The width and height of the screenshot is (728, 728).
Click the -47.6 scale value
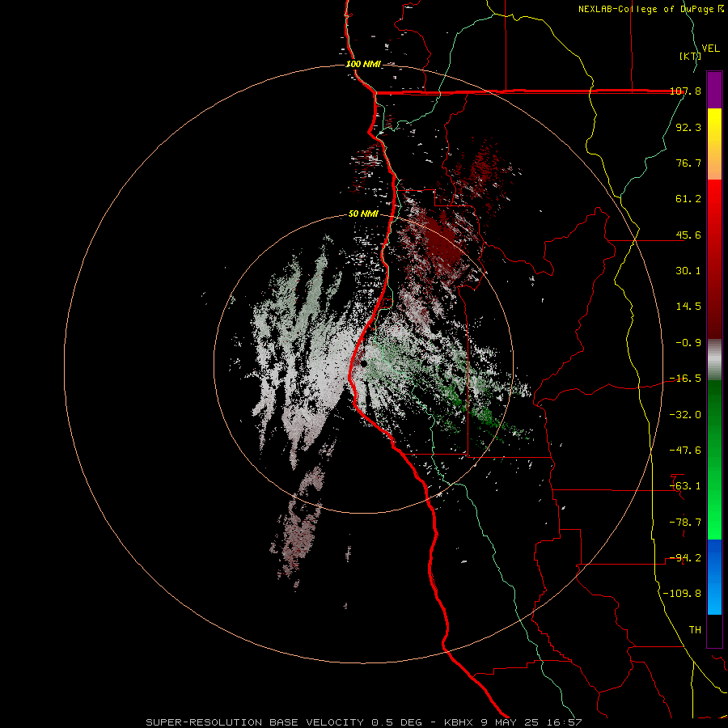pos(685,451)
